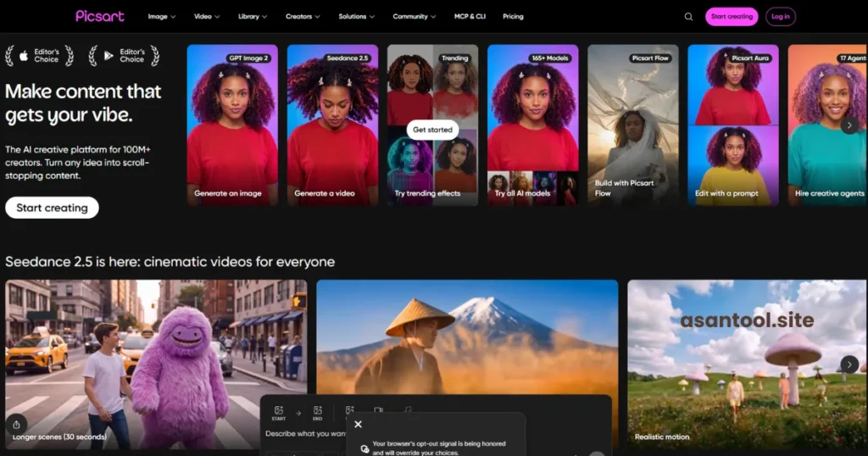868x456 pixels.
Task: Click the Seedance 2.5 is here heading
Action: click(x=170, y=262)
